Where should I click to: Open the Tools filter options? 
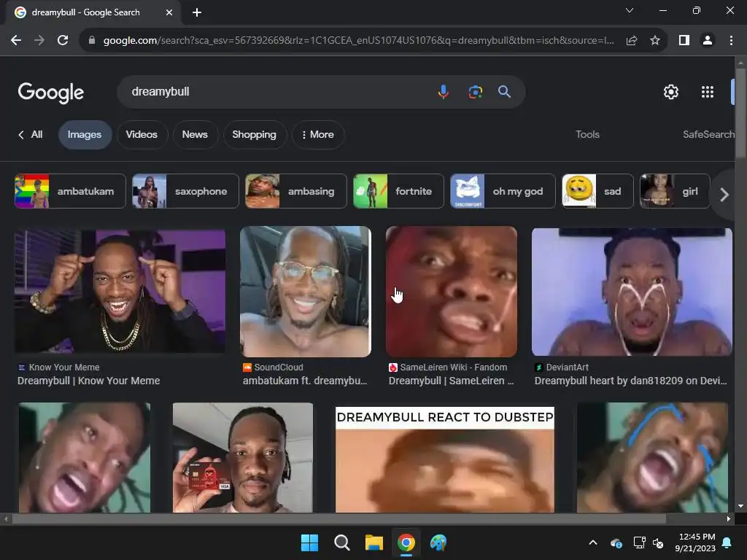click(587, 135)
